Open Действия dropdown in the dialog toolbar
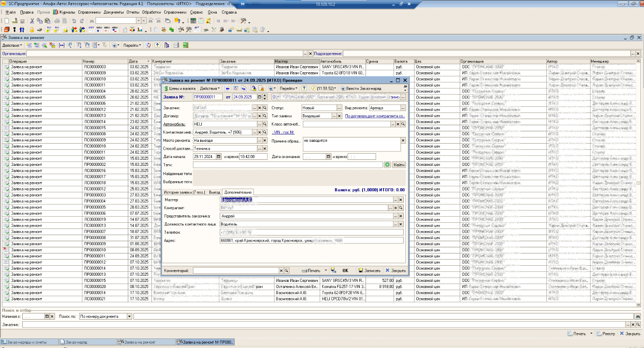This screenshot has width=644, height=348. (210, 88)
